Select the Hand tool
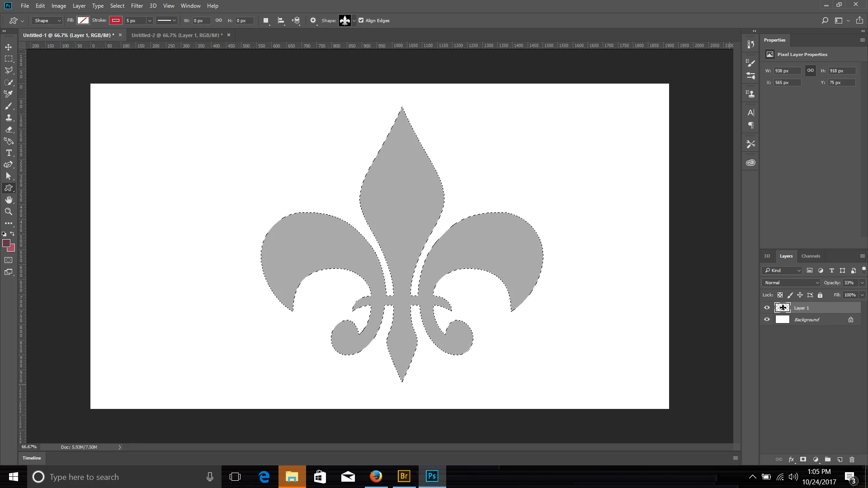The height and width of the screenshot is (488, 868). pos(9,200)
